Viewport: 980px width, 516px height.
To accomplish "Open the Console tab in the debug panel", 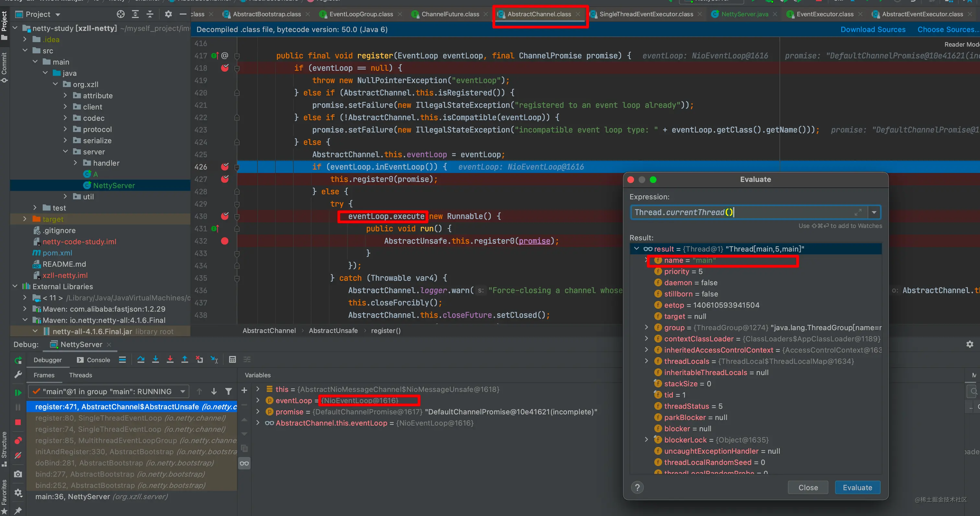I will pos(94,360).
